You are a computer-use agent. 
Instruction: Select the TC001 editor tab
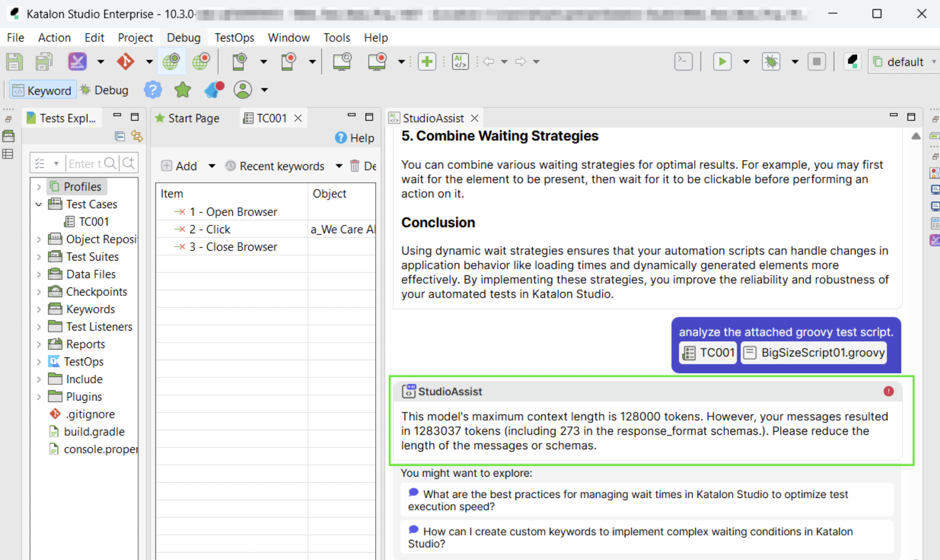pyautogui.click(x=272, y=118)
